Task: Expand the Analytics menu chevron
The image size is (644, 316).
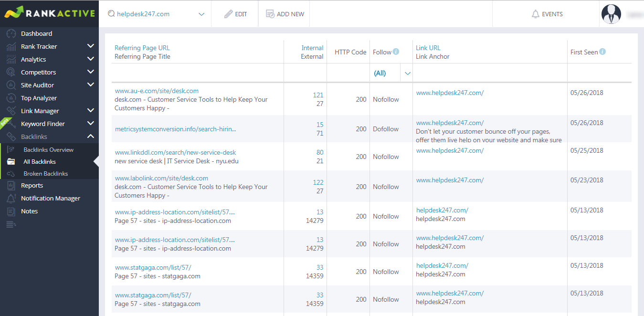Action: pos(91,59)
